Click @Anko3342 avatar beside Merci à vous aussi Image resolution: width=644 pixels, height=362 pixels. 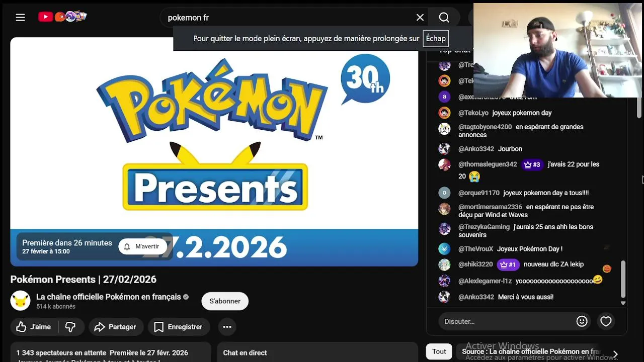444,297
